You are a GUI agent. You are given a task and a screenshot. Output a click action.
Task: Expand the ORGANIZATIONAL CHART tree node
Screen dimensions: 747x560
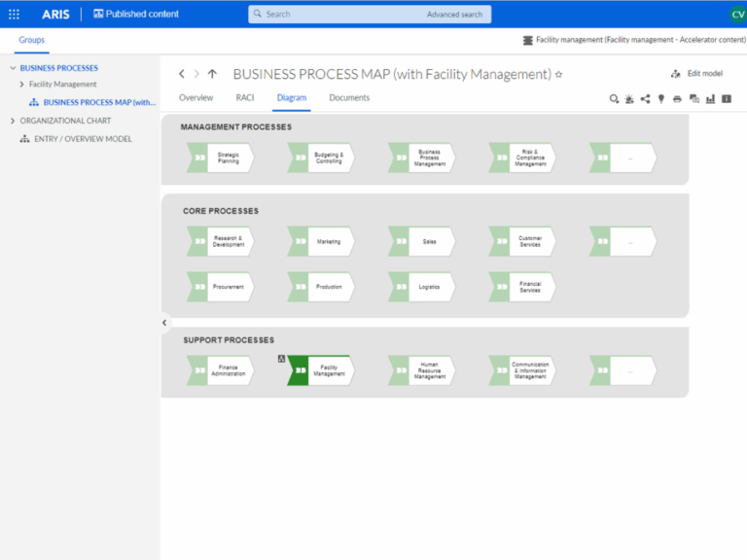pos(13,121)
